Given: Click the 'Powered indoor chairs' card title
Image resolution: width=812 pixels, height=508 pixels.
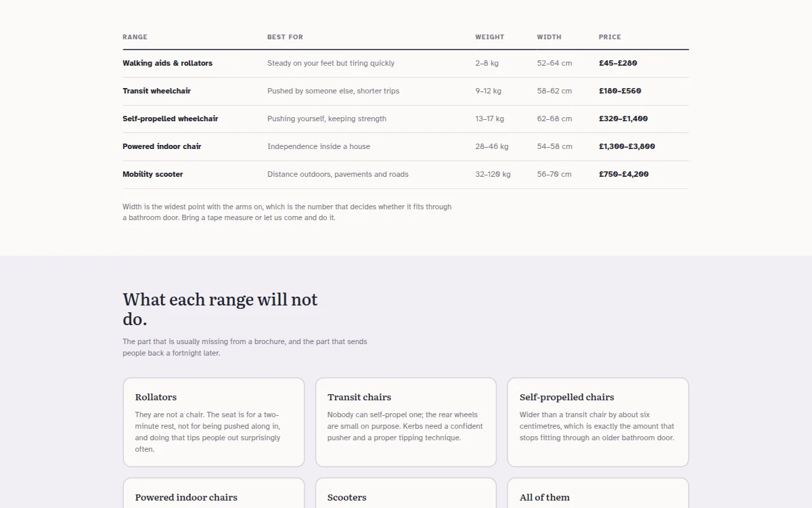Looking at the screenshot, I should [186, 497].
